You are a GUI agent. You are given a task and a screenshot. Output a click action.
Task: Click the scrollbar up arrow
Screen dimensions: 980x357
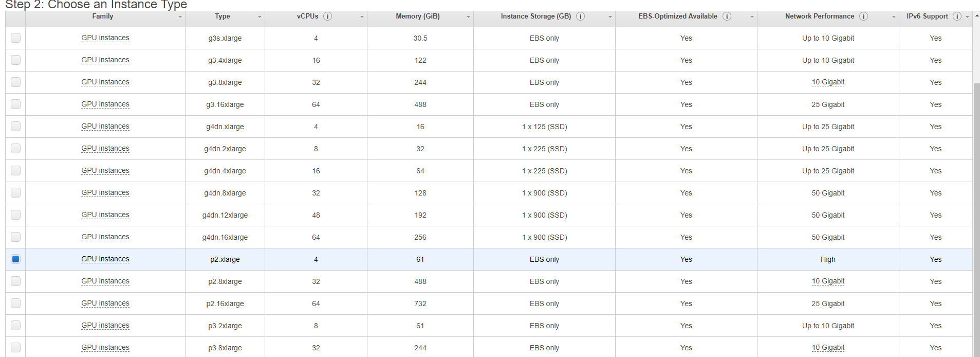(976, 16)
